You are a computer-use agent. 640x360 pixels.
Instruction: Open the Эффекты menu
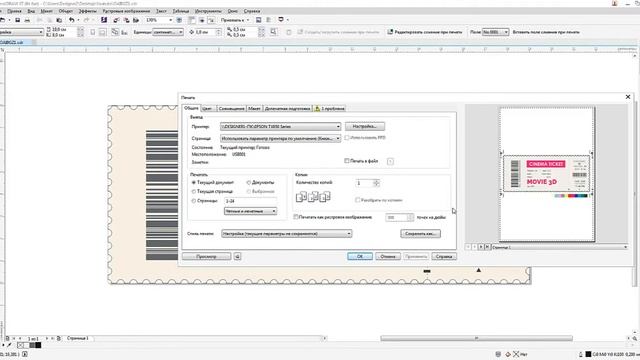87,11
